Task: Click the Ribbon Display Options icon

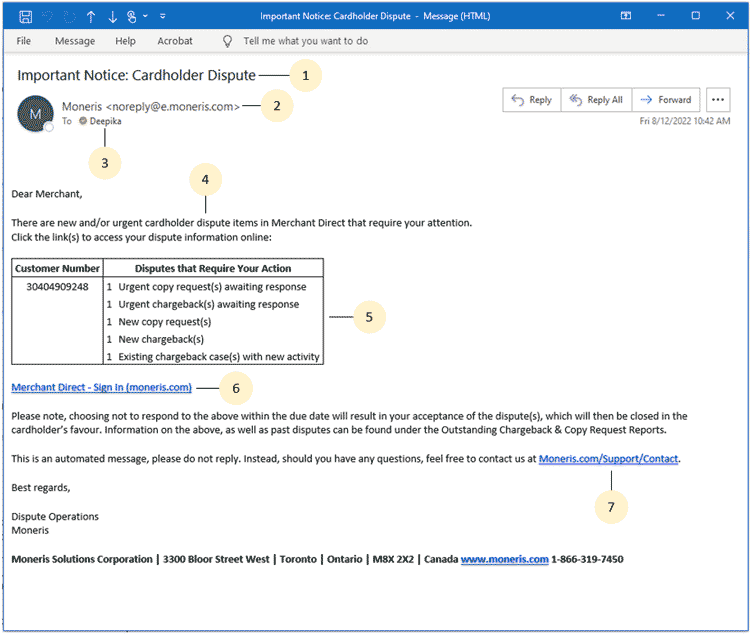Action: pyautogui.click(x=626, y=16)
